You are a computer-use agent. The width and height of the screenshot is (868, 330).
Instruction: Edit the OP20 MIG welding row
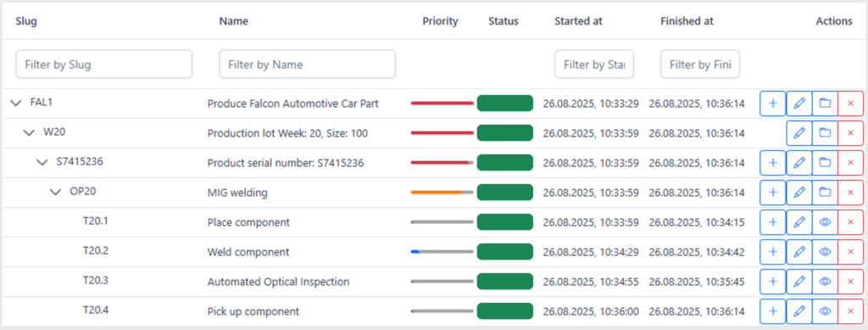pos(798,193)
